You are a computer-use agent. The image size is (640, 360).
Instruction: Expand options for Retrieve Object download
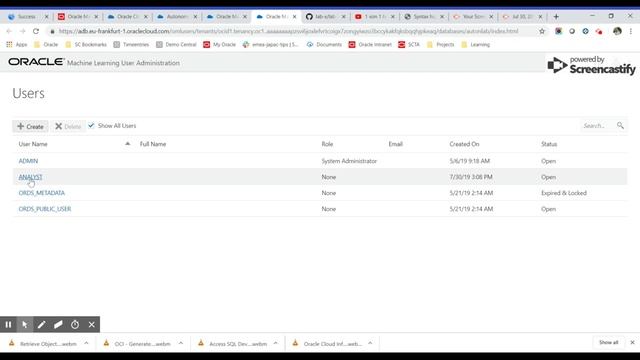tap(86, 343)
